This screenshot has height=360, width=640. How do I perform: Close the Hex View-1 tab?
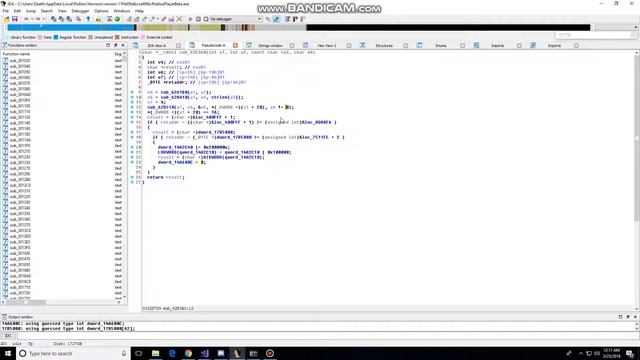click(x=349, y=46)
